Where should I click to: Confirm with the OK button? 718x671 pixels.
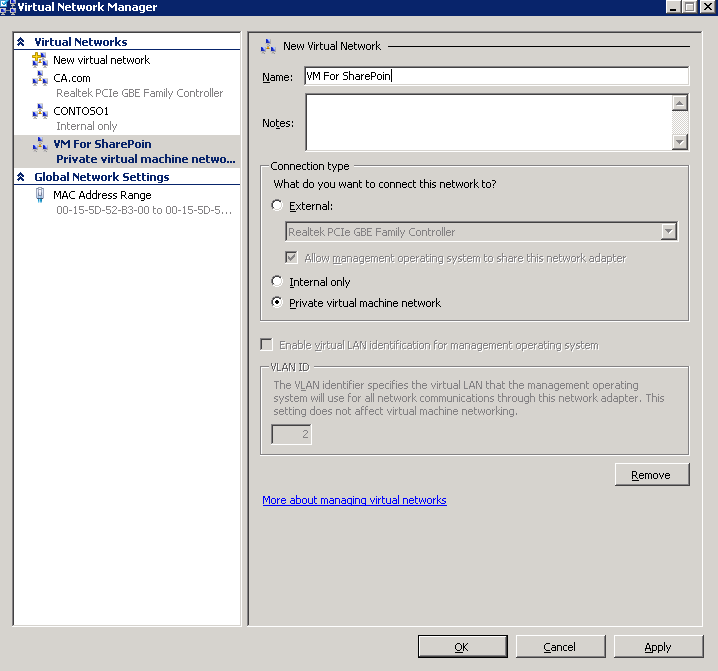[462, 647]
